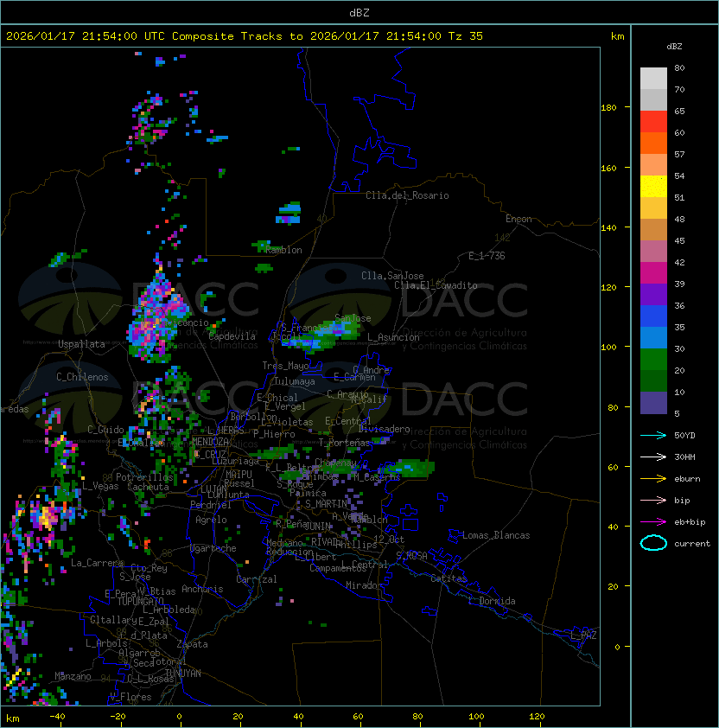Click the pink bip arrow in legend
Screen dimensions: 719x728
[x=653, y=500]
